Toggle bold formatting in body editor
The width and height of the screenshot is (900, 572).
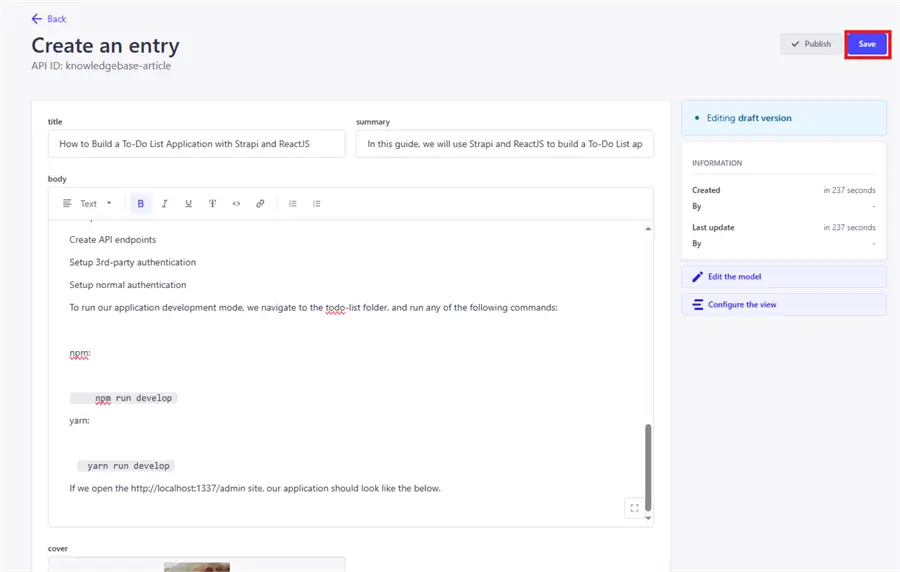(x=141, y=204)
